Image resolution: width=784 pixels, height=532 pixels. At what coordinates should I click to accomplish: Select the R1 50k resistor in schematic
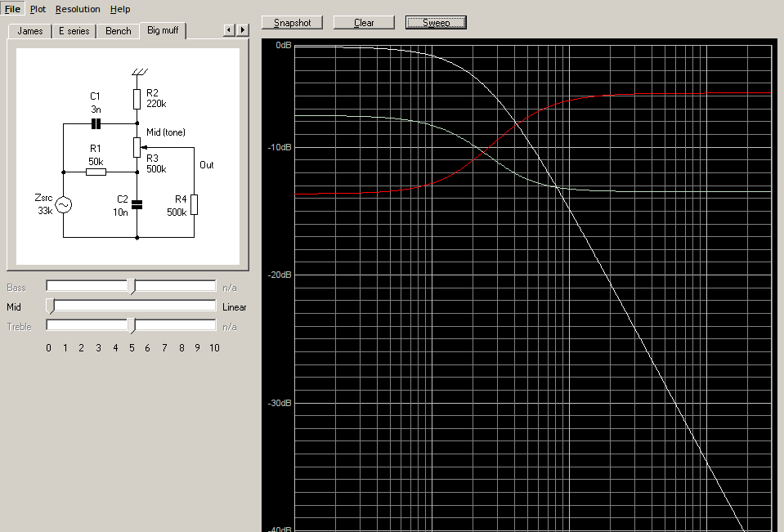pos(96,172)
